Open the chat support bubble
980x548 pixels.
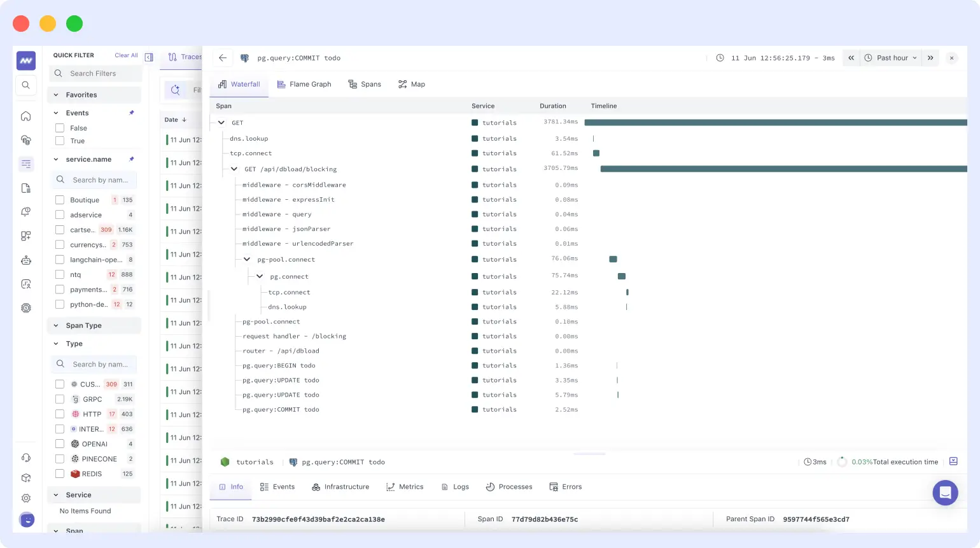(x=945, y=493)
